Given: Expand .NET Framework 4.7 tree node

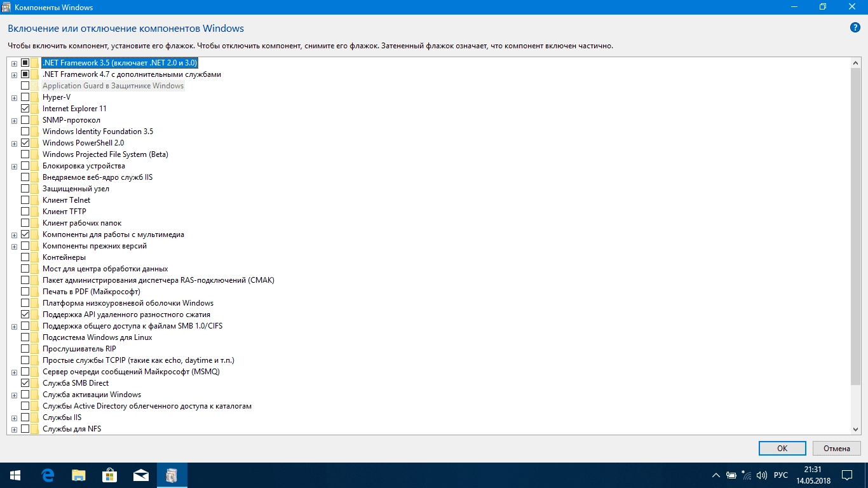Looking at the screenshot, I should (x=14, y=75).
